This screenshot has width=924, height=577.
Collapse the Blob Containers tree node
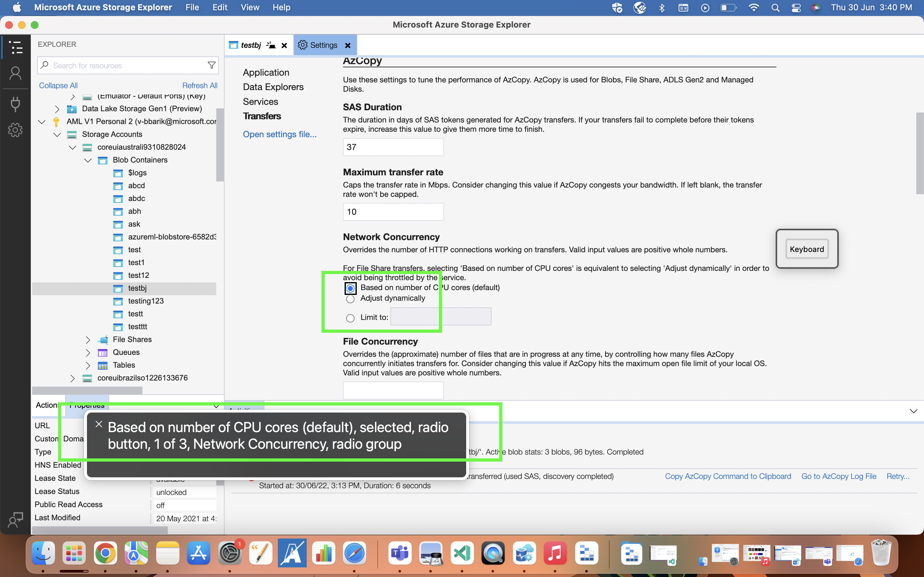(88, 160)
